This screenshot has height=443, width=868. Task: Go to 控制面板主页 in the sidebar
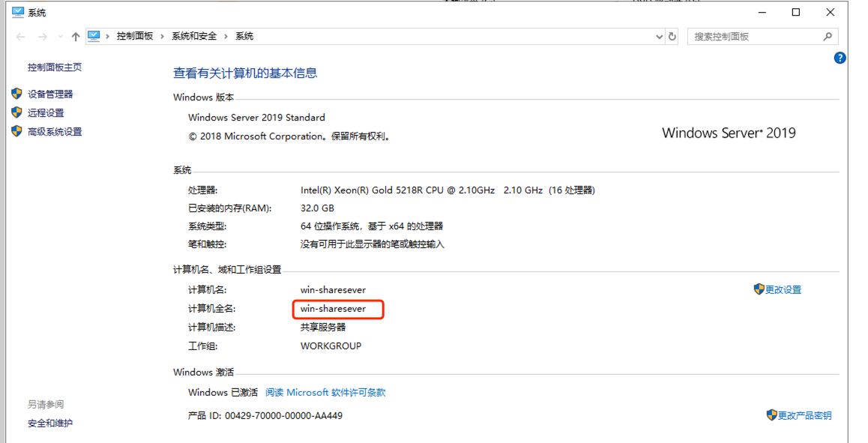[55, 67]
